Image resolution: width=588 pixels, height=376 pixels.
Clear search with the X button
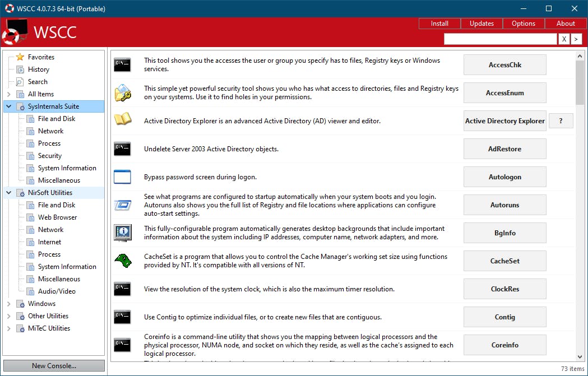coord(564,39)
